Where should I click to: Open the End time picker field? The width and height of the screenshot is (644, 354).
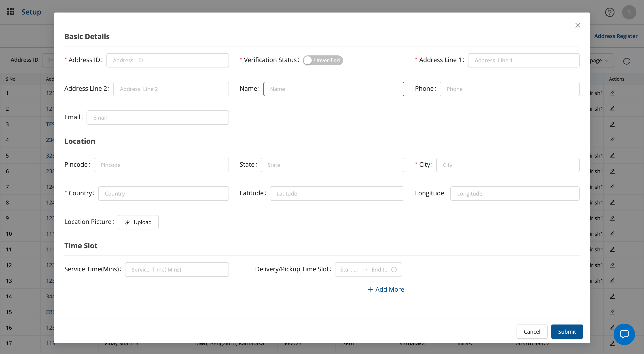379,270
